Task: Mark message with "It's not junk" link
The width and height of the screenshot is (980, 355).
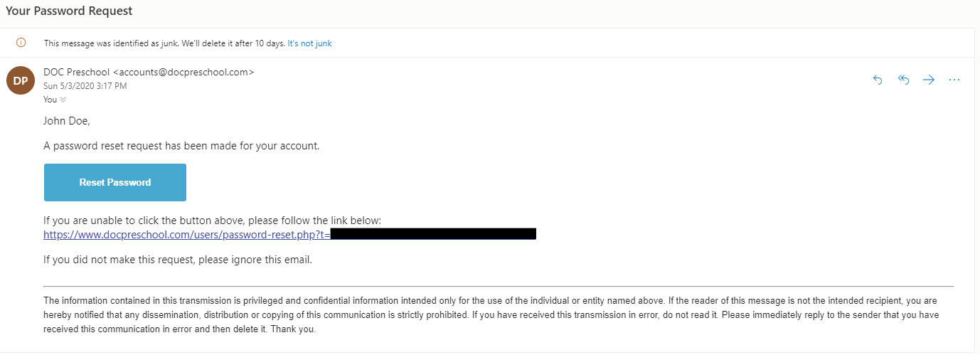Action: (x=309, y=43)
